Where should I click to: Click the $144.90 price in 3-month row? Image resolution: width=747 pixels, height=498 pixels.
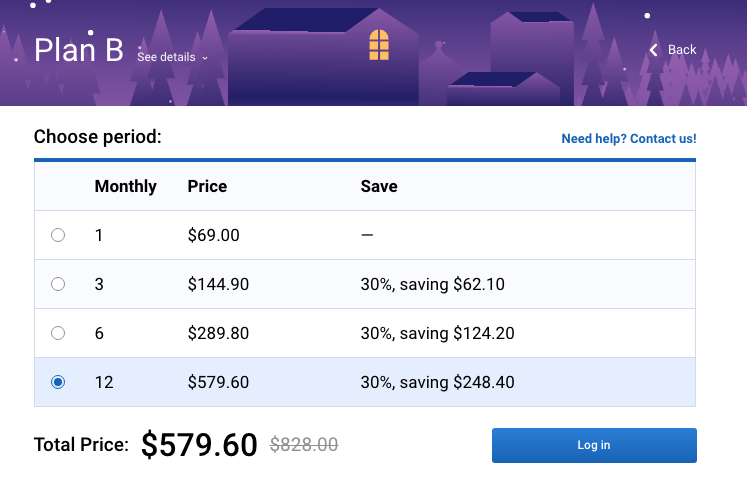click(218, 284)
